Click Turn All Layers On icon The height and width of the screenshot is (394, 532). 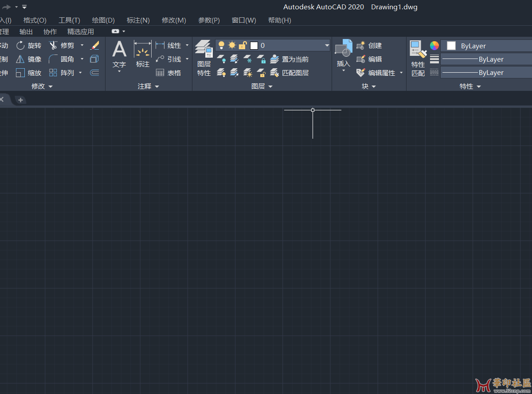(222, 73)
